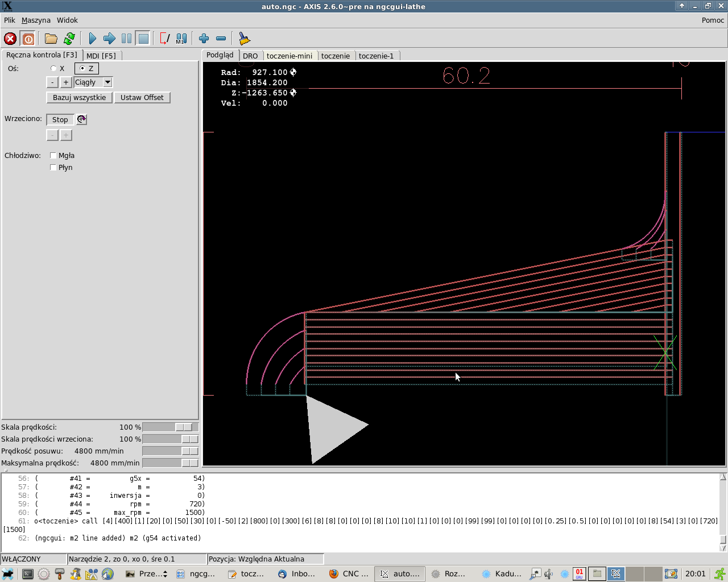Click the Bazuj wszystkie button

pos(80,97)
